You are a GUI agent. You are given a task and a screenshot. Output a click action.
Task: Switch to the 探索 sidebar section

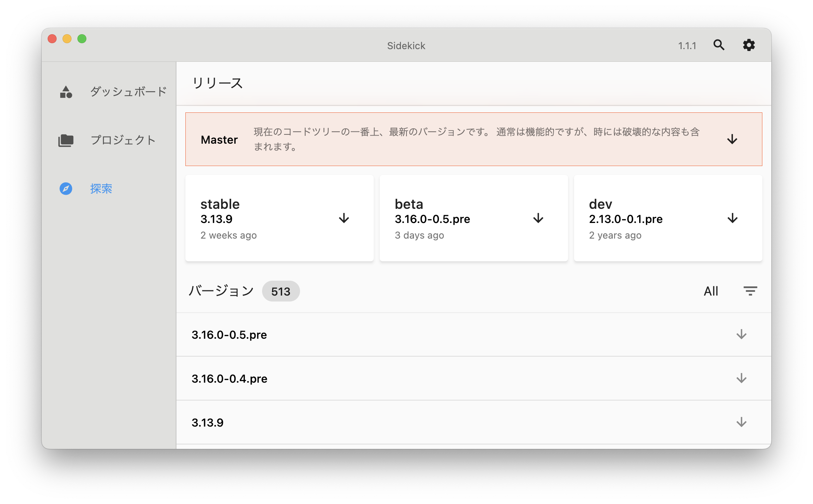coord(101,189)
